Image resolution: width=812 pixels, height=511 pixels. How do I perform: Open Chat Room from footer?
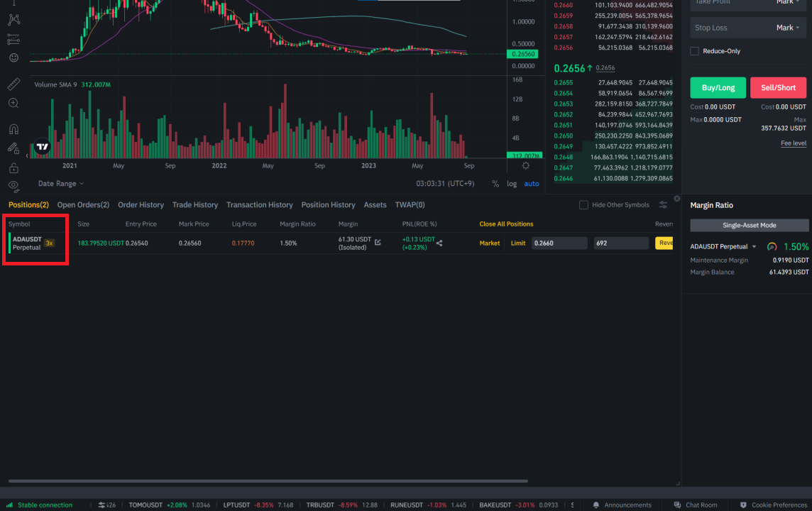(x=696, y=505)
